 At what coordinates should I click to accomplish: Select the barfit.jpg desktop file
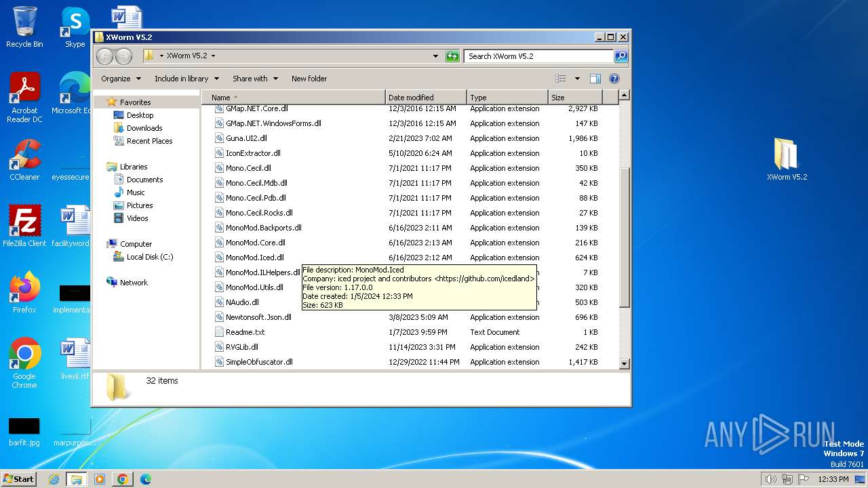click(x=24, y=432)
